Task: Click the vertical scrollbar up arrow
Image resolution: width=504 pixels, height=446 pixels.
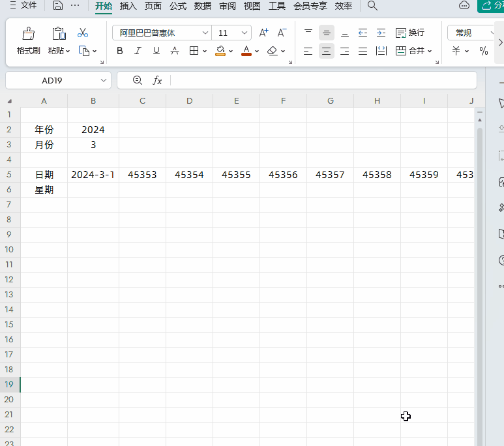Action: coord(480,120)
